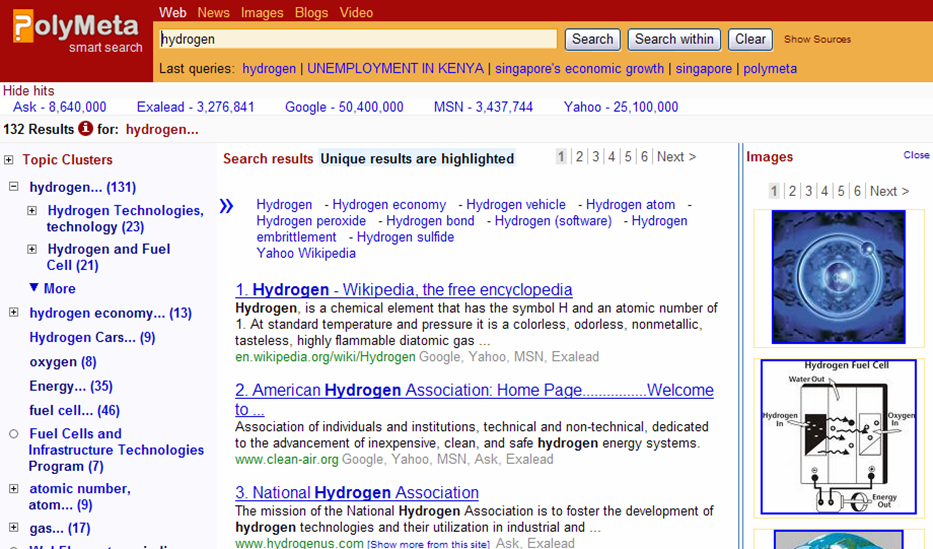Open Hydrogen - Wikipedia result title

coord(403,290)
